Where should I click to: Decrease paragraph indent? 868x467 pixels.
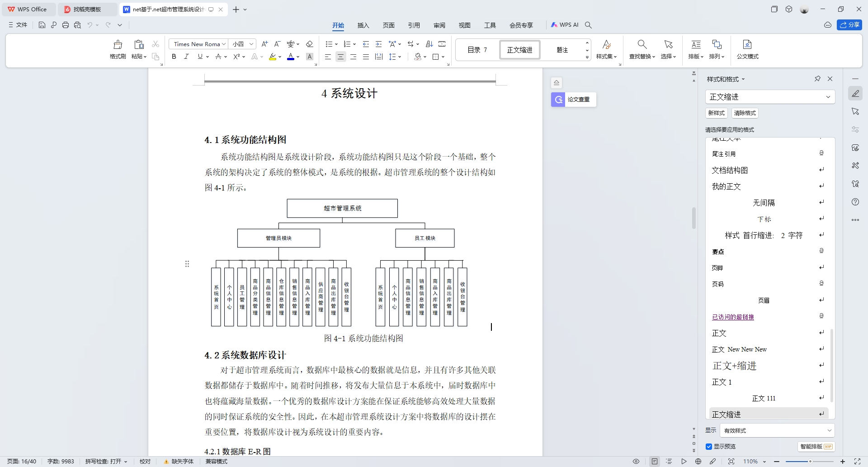(x=366, y=44)
